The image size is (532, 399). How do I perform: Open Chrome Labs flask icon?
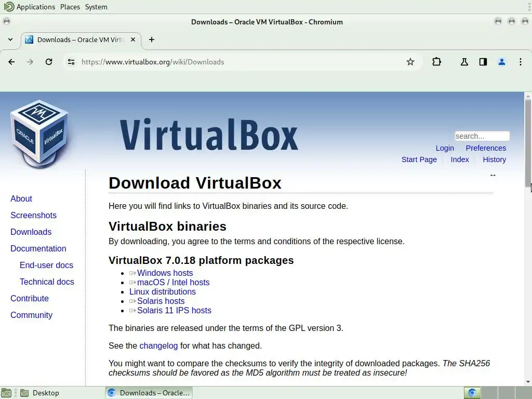point(464,62)
